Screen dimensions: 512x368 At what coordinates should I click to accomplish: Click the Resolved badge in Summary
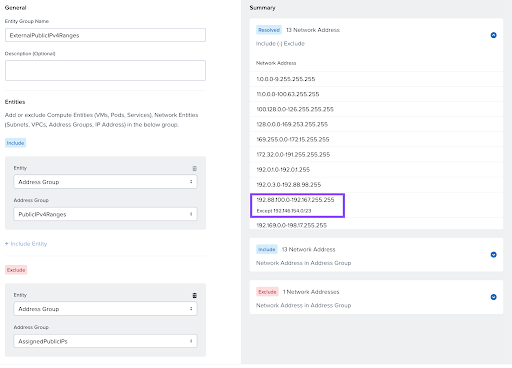(269, 30)
